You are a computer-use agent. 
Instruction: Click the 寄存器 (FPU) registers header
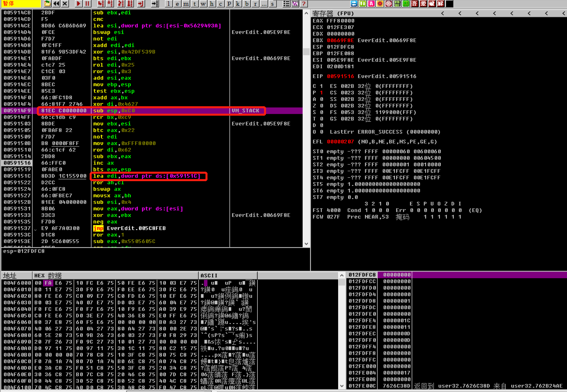(x=333, y=13)
